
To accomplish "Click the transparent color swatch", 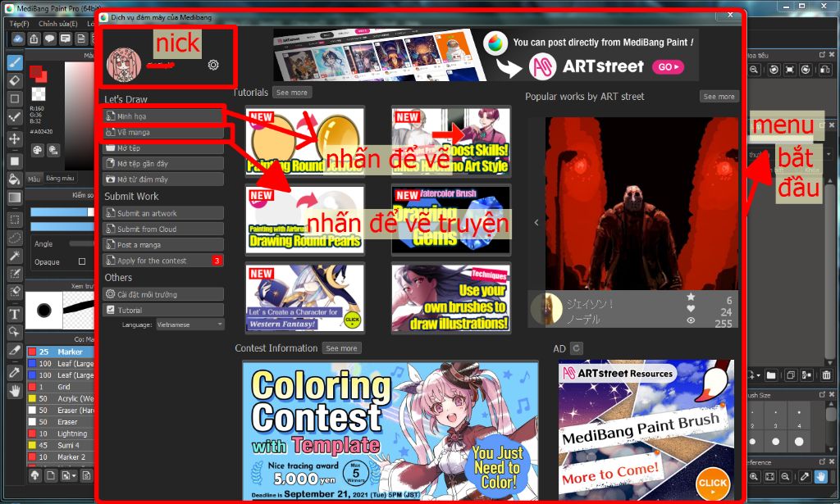I will point(39,94).
